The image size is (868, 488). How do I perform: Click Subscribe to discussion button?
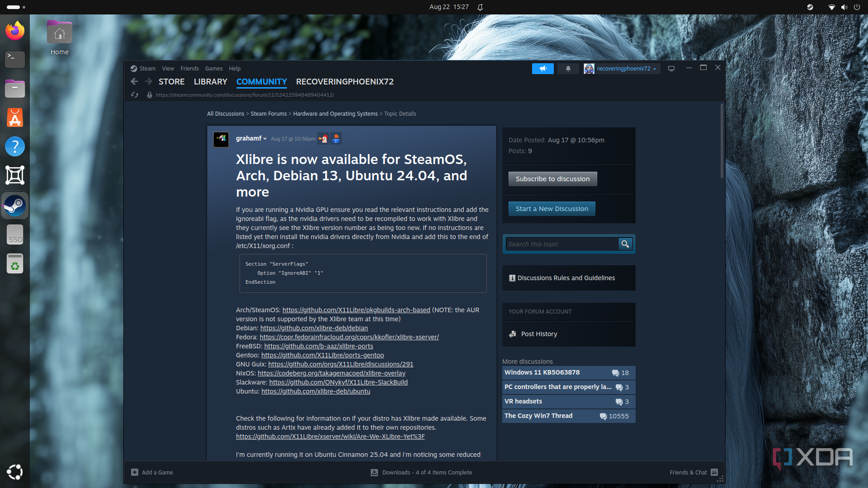(x=552, y=179)
